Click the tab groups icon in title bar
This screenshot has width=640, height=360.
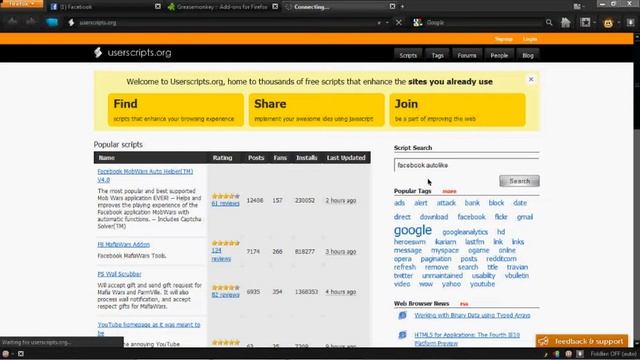[x=577, y=6]
